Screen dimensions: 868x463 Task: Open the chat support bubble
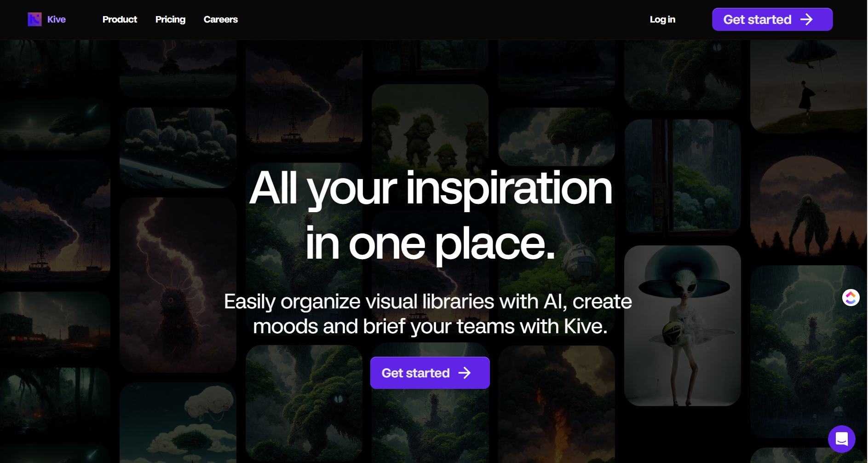click(x=841, y=439)
